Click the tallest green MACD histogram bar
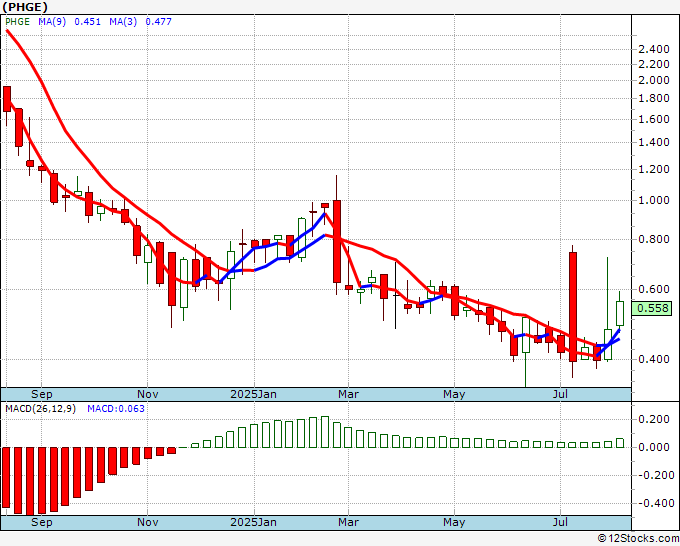The height and width of the screenshot is (546, 680). 325,432
